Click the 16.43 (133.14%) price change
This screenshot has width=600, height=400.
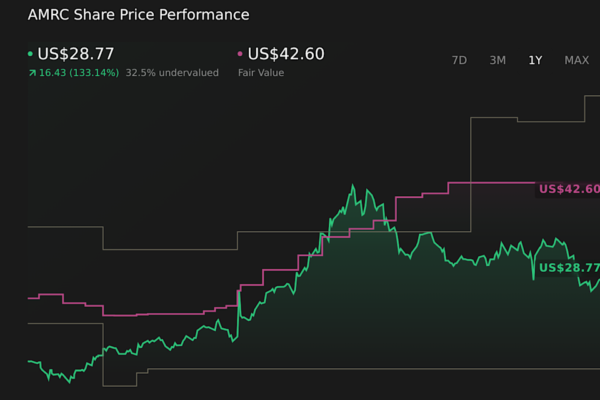tap(79, 73)
